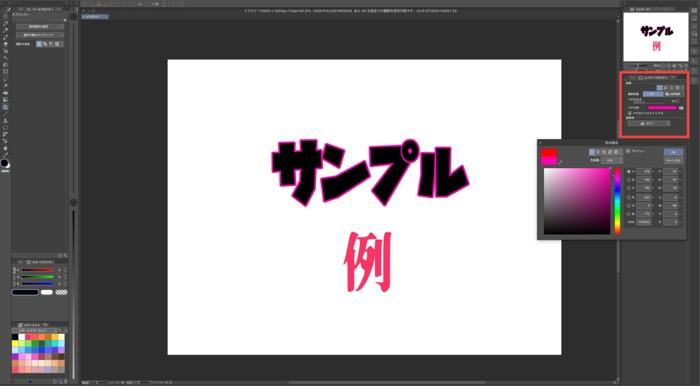Click the Navigator preview thumbnail
This screenshot has height=386, width=700.
click(656, 37)
